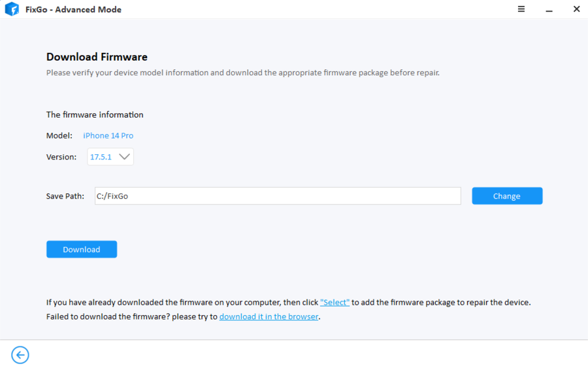Expand version list via the chevron arrow

coord(125,157)
